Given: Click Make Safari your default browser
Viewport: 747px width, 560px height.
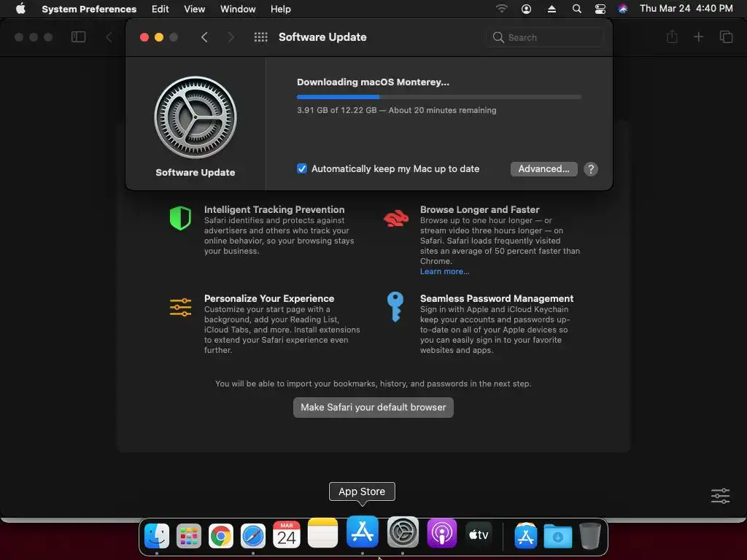Looking at the screenshot, I should (x=373, y=408).
